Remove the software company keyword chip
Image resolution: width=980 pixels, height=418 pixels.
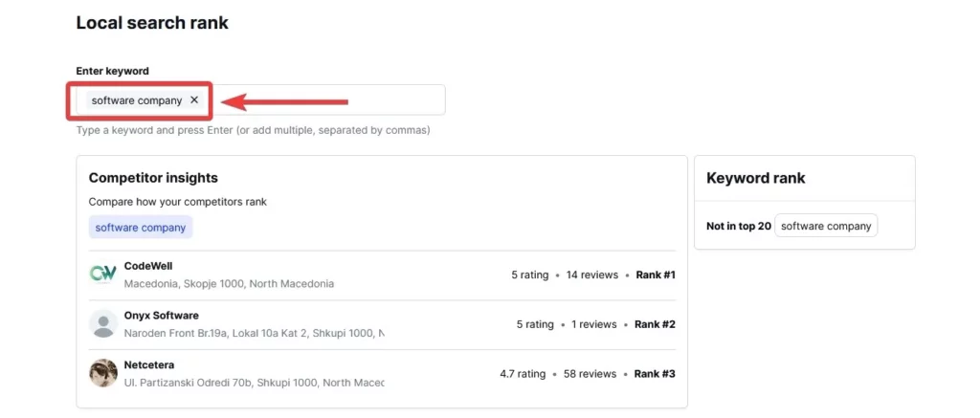point(194,100)
